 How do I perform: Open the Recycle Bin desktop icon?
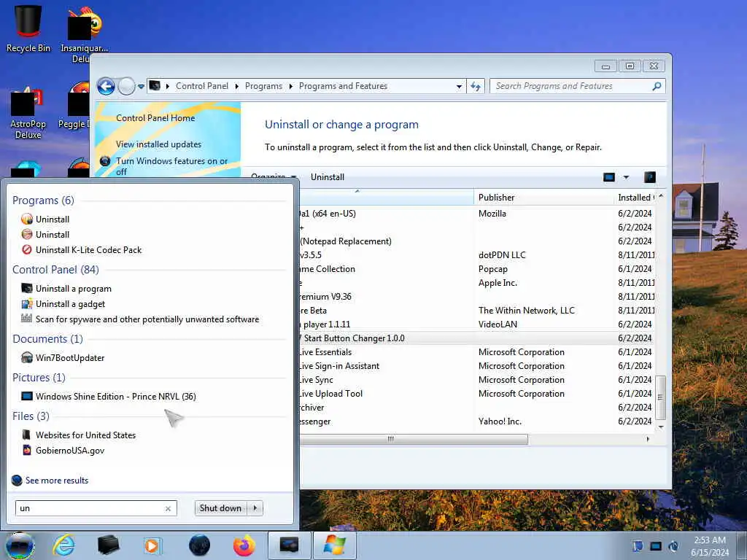coord(28,28)
